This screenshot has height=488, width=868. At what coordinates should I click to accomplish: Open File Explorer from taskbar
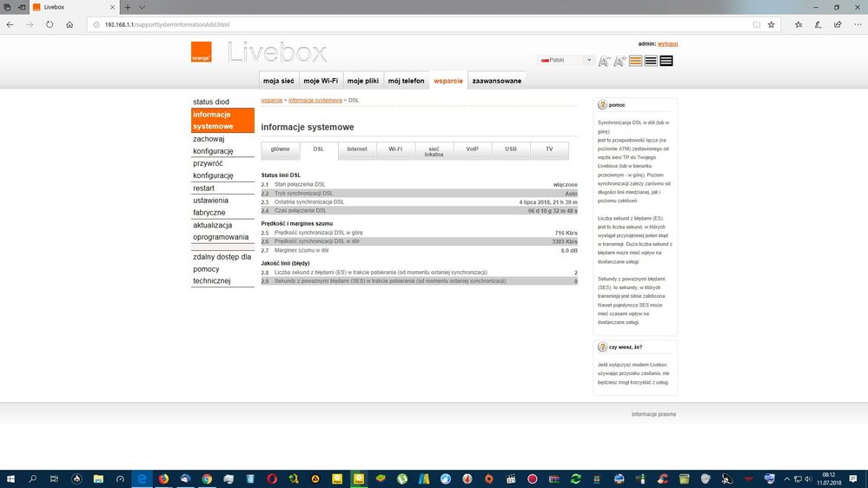[98, 479]
